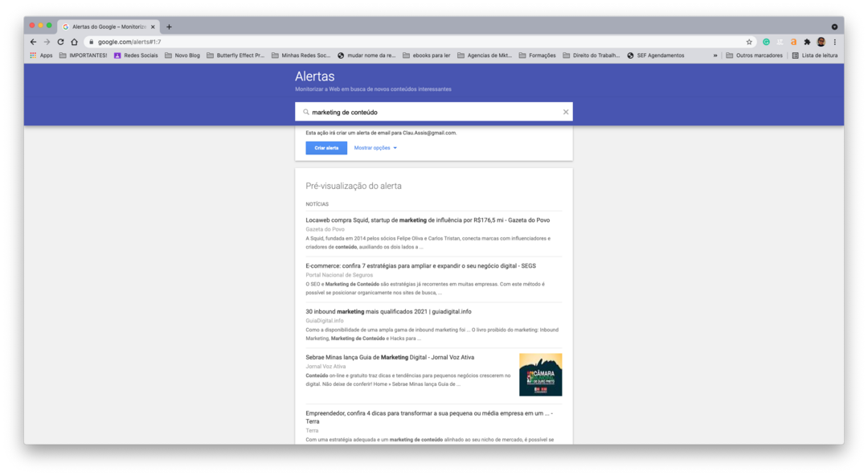Open the Minhas Redes Soc... bookmark folder
The width and height of the screenshot is (868, 476).
click(301, 55)
